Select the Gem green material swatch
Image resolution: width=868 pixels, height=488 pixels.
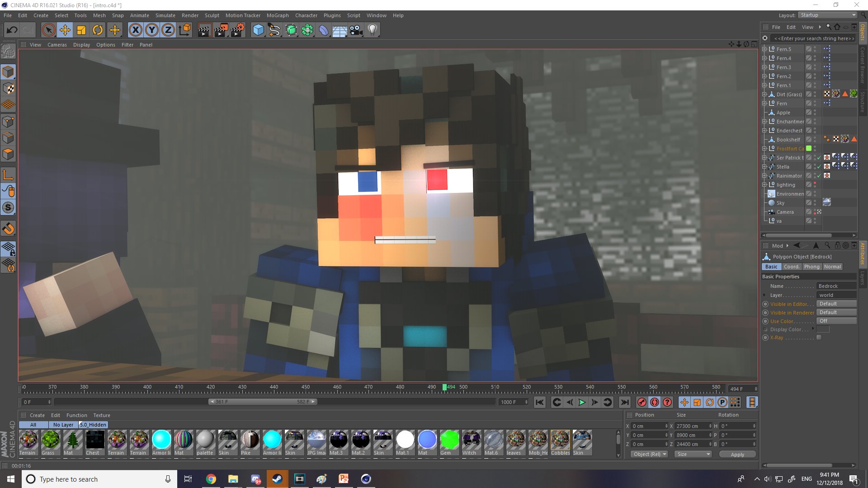click(x=449, y=440)
